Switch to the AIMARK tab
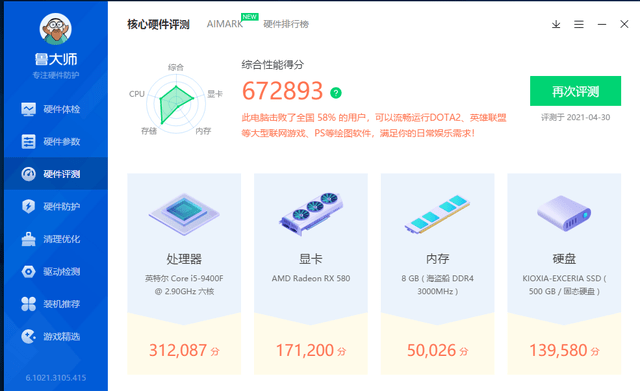Image resolution: width=640 pixels, height=391 pixels. click(x=225, y=24)
